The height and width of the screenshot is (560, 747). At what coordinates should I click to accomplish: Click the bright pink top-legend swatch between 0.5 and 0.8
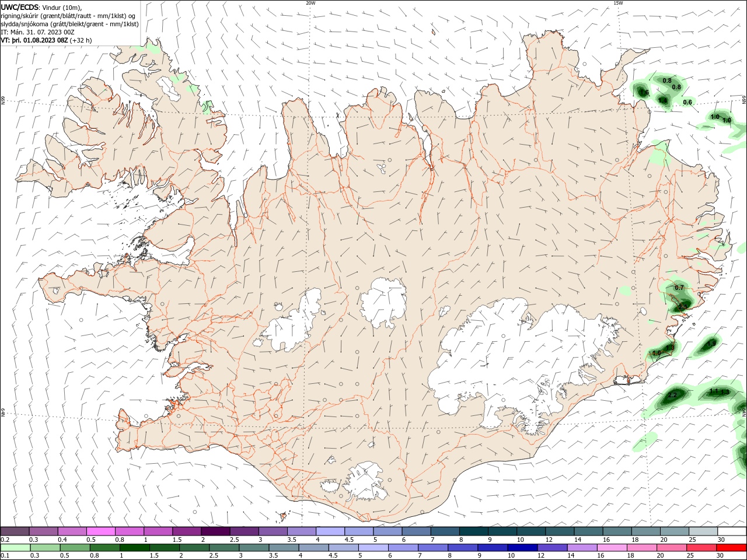pyautogui.click(x=100, y=531)
